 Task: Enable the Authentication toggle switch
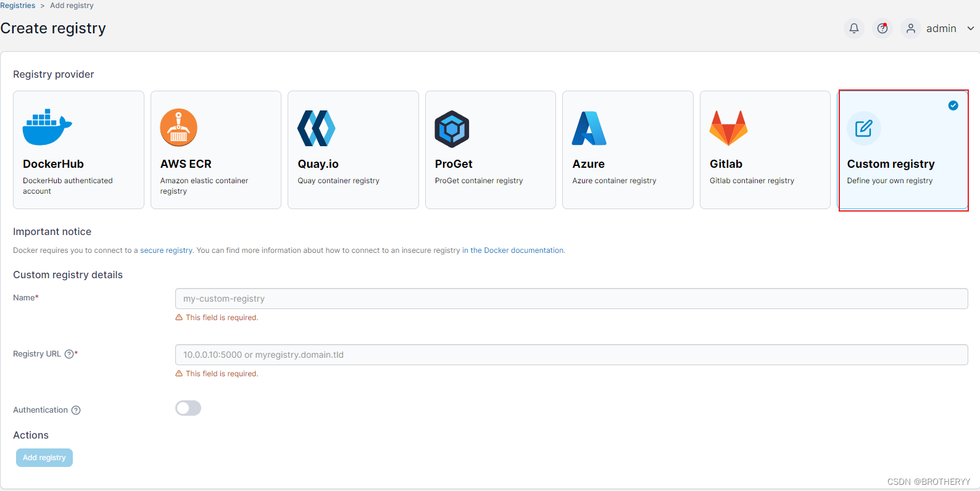coord(188,408)
